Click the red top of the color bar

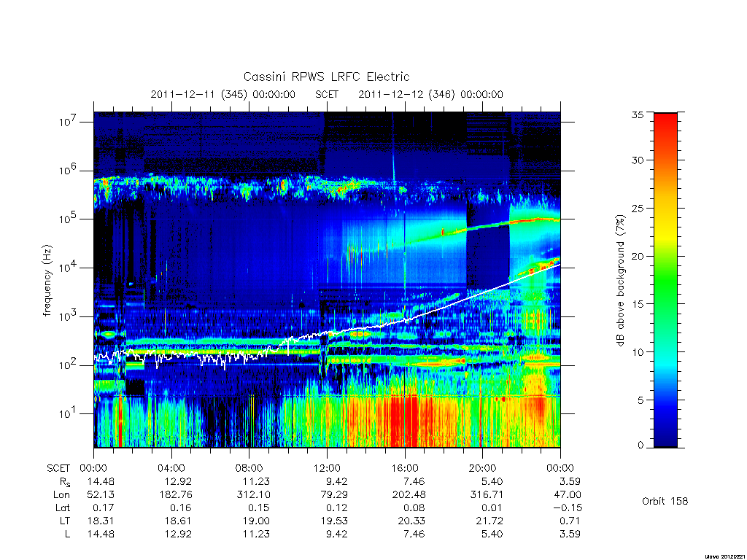(665, 119)
